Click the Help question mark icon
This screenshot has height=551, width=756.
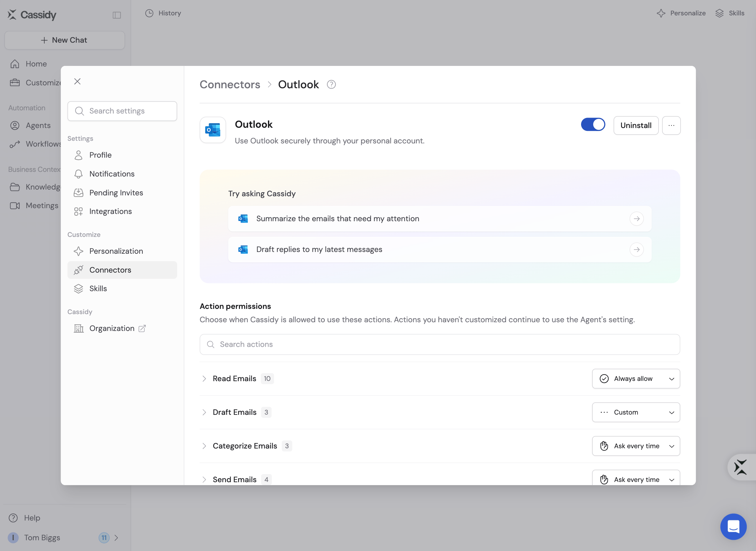click(13, 518)
